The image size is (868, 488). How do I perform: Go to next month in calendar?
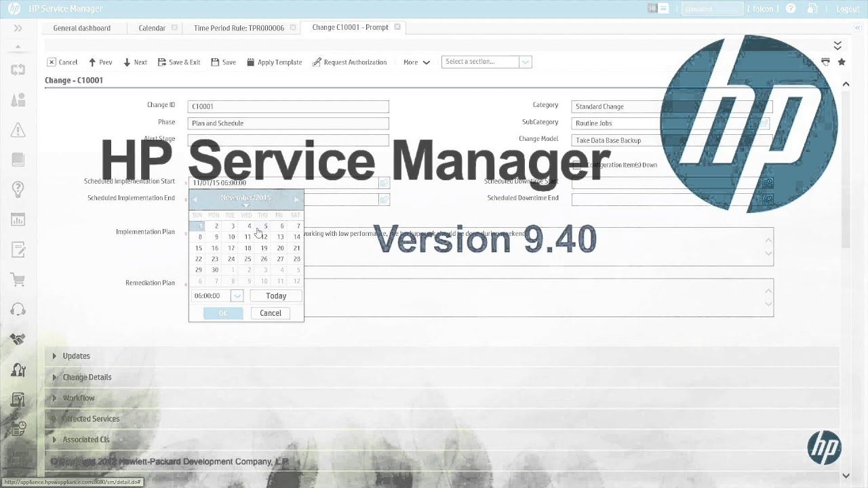pyautogui.click(x=296, y=199)
